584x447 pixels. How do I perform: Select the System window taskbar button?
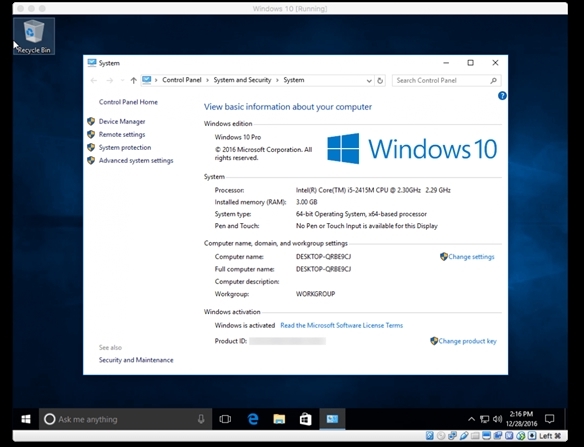click(x=332, y=419)
